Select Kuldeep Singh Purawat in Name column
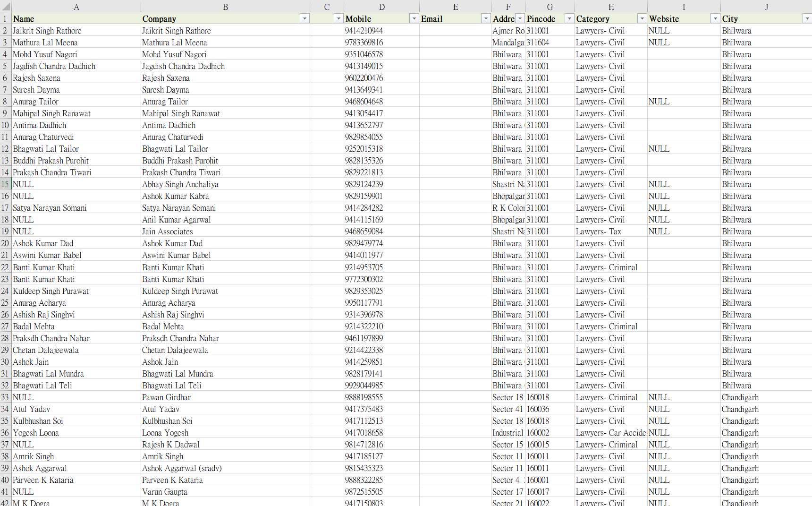The width and height of the screenshot is (812, 506). [x=76, y=291]
